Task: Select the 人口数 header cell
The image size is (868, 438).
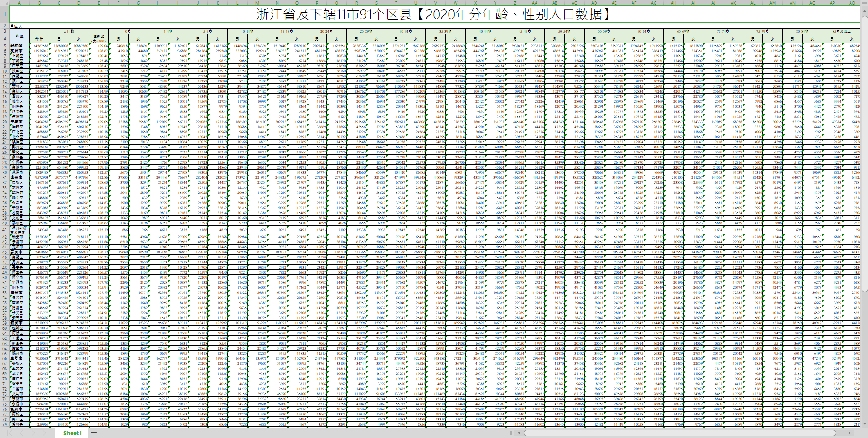Action: (69, 31)
